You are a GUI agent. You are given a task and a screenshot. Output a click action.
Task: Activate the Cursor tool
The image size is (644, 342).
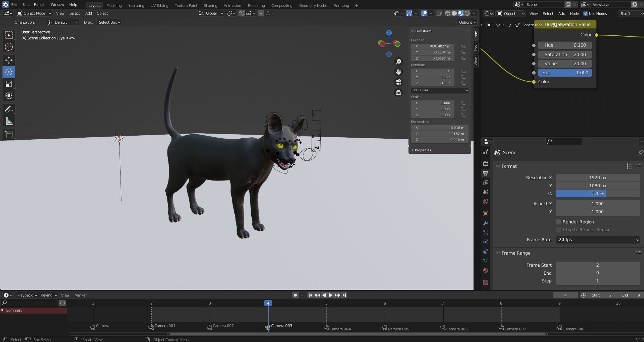9,47
